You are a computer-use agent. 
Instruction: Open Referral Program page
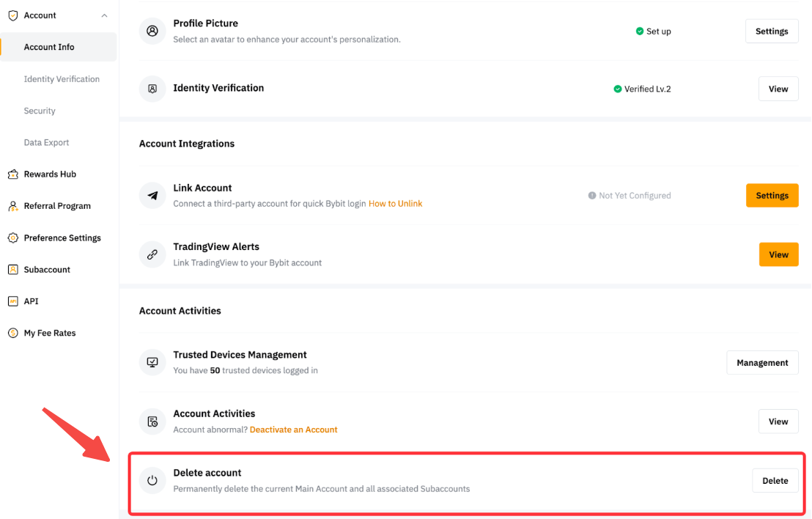pyautogui.click(x=57, y=206)
